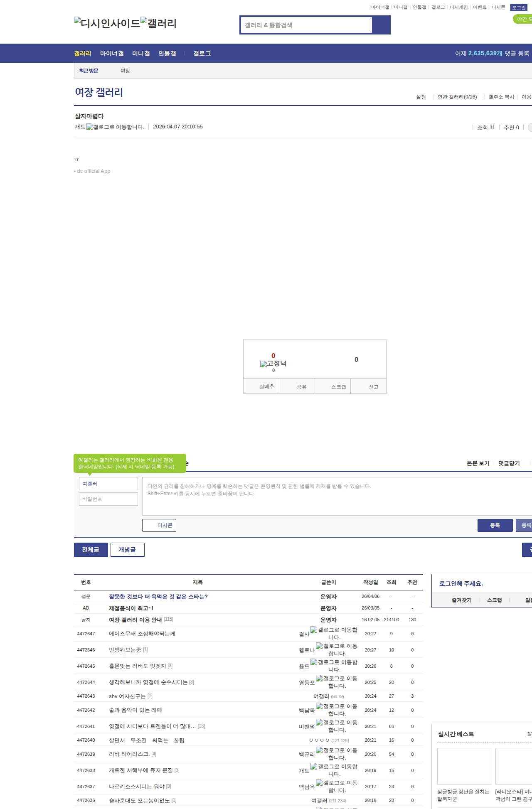Open 헬로나's gallog icon in the post list

pos(337,649)
